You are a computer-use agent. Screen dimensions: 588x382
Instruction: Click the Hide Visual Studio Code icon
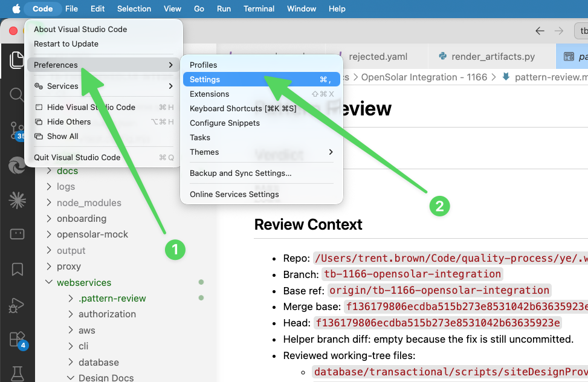tap(39, 108)
